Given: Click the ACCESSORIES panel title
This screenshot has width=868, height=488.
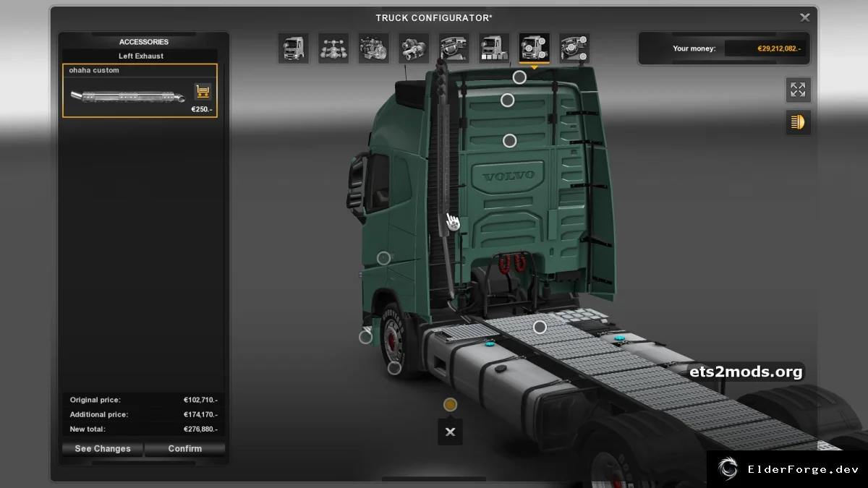Looking at the screenshot, I should click(144, 42).
